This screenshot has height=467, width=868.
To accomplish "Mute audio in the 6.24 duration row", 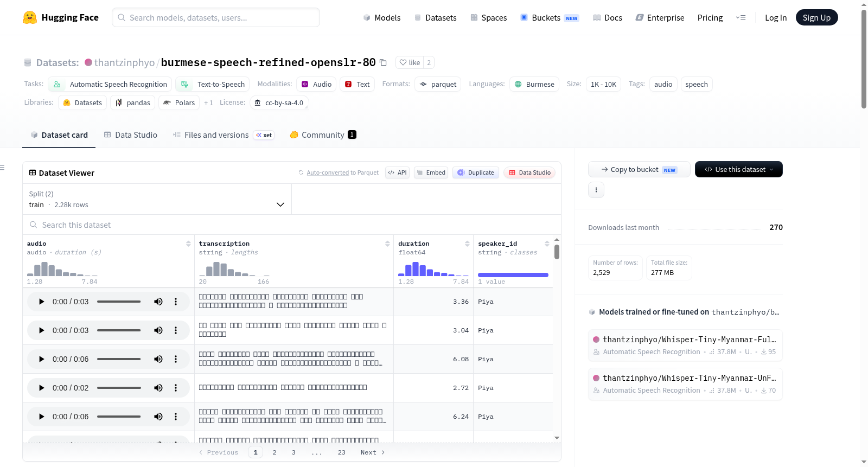I will [x=158, y=417].
